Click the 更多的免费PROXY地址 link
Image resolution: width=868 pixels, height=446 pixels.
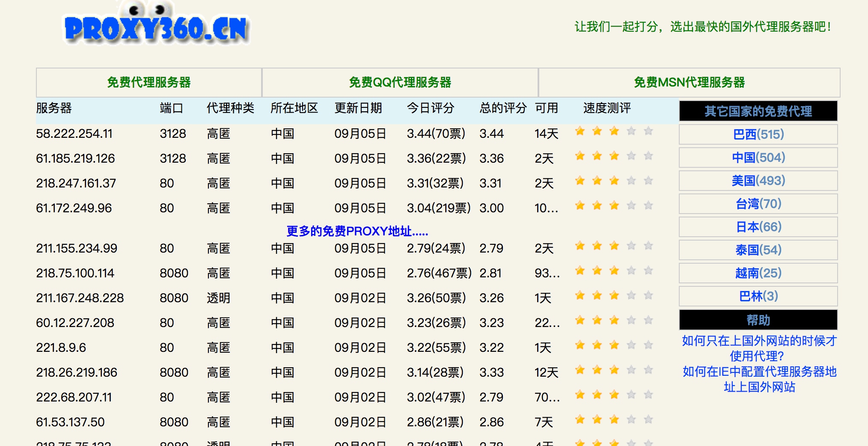(357, 231)
